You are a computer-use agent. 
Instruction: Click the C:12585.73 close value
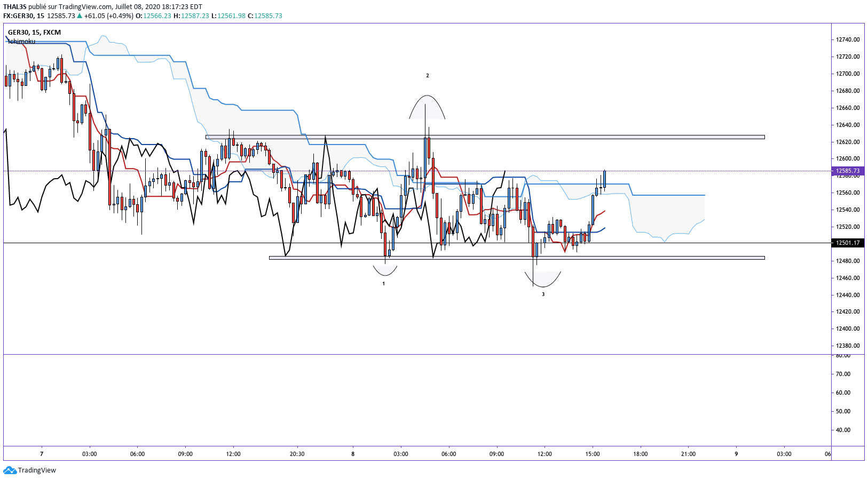click(265, 15)
